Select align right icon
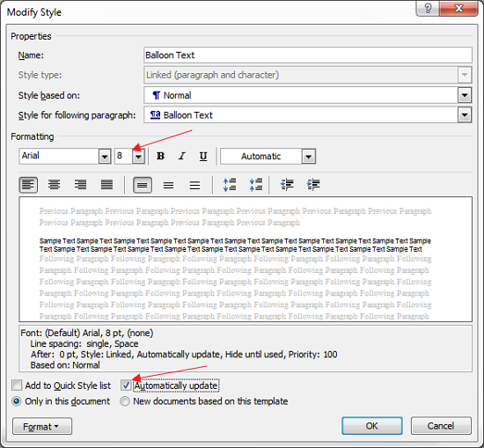The image size is (484, 448). click(81, 185)
